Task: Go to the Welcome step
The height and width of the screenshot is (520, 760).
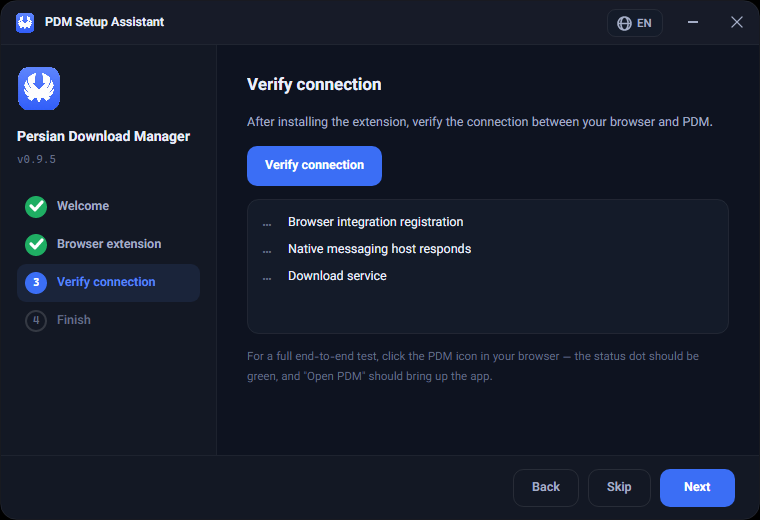Action: tap(108, 206)
